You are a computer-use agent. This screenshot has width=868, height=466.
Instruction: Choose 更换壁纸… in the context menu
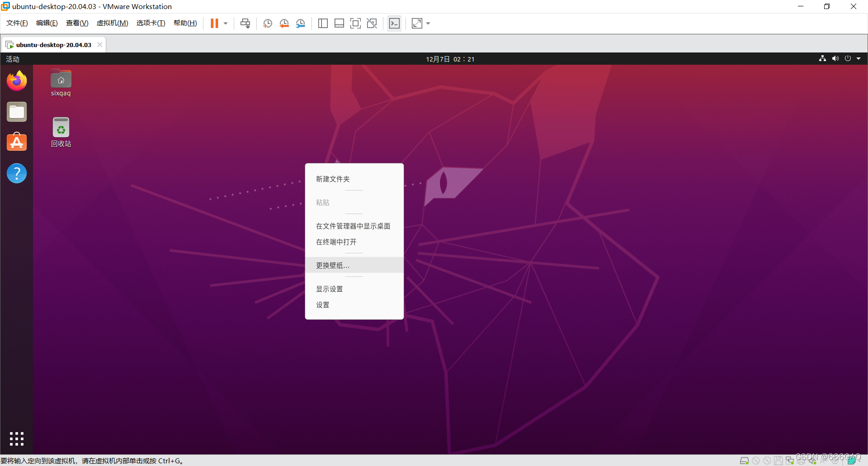pyautogui.click(x=354, y=265)
